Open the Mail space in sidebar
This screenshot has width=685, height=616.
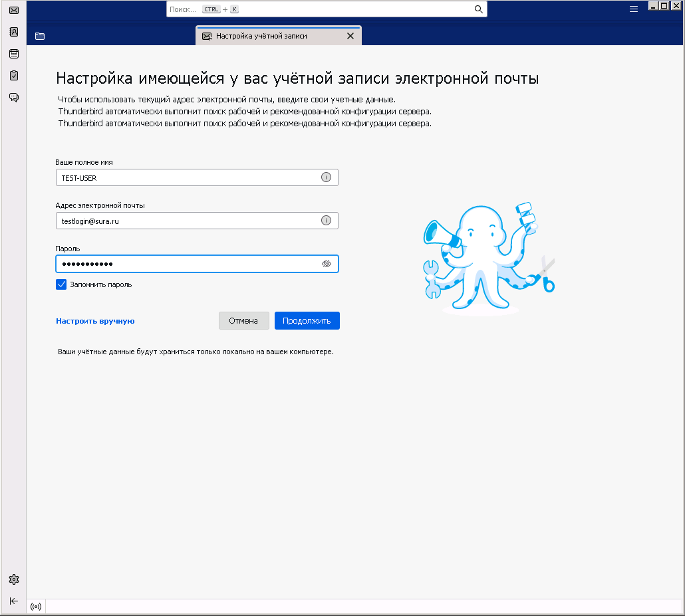pyautogui.click(x=13, y=10)
